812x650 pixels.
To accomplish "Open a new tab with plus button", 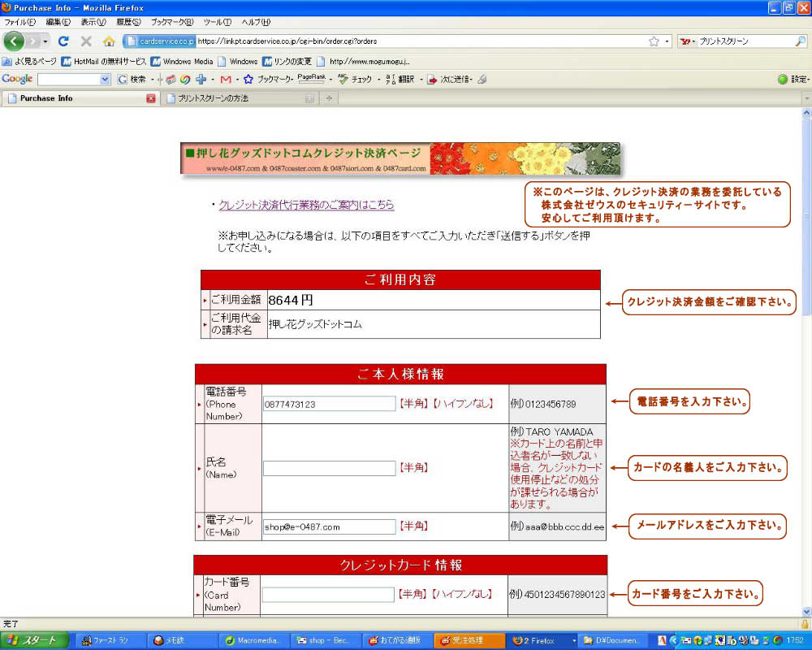I will (x=329, y=98).
